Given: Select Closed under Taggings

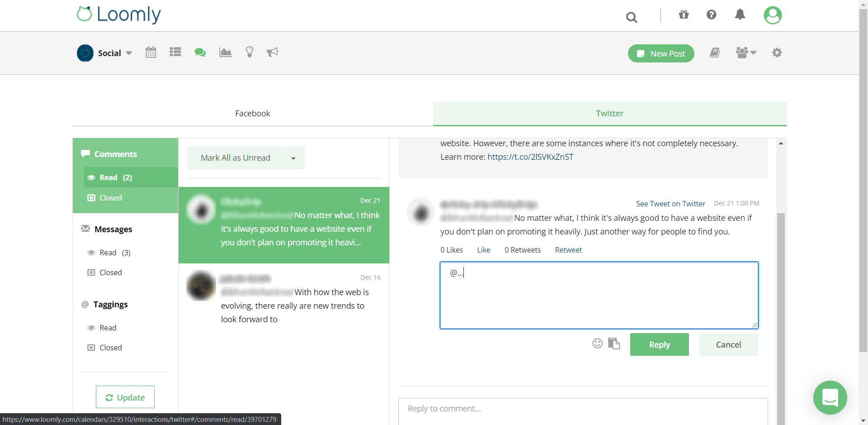Looking at the screenshot, I should [x=110, y=348].
